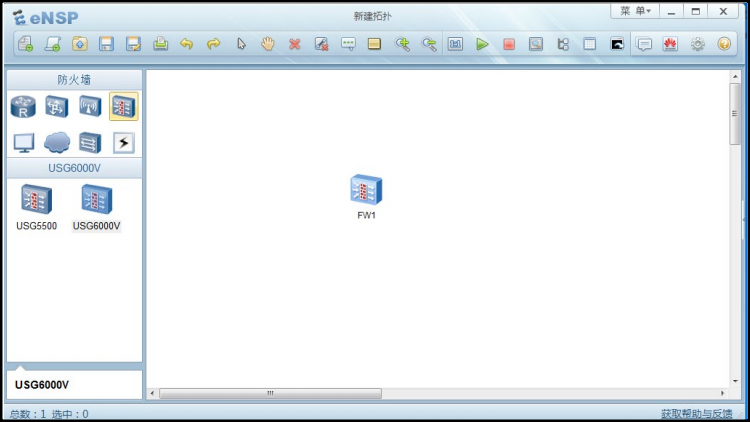Start devices with green play button
Screen dimensions: 750x422
(482, 44)
